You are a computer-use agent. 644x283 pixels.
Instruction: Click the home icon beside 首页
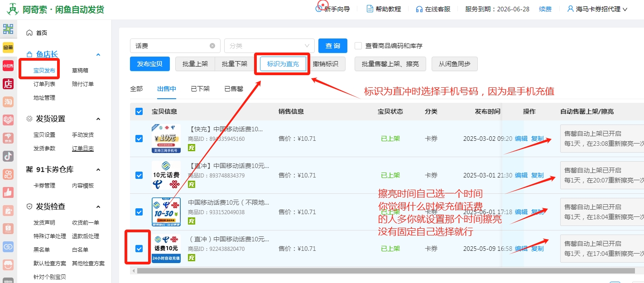coord(29,33)
